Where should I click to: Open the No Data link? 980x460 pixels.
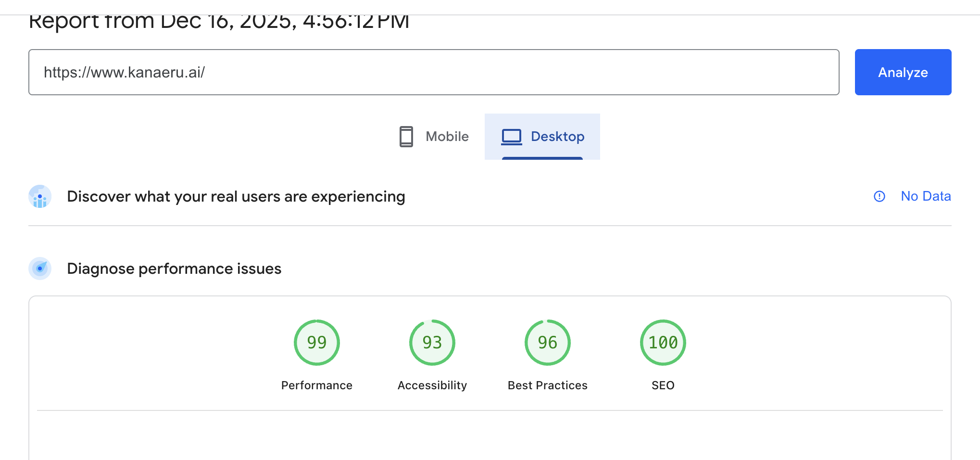pyautogui.click(x=926, y=196)
